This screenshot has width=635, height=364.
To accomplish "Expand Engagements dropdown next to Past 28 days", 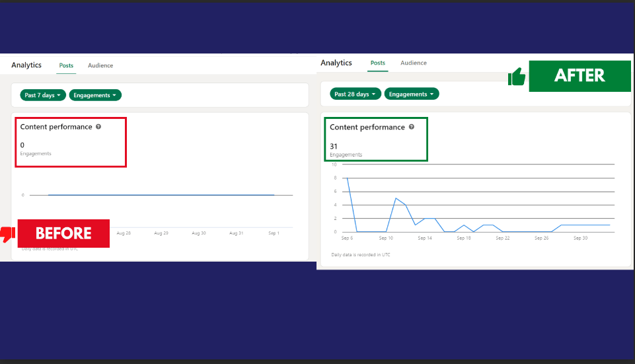I will (x=411, y=94).
